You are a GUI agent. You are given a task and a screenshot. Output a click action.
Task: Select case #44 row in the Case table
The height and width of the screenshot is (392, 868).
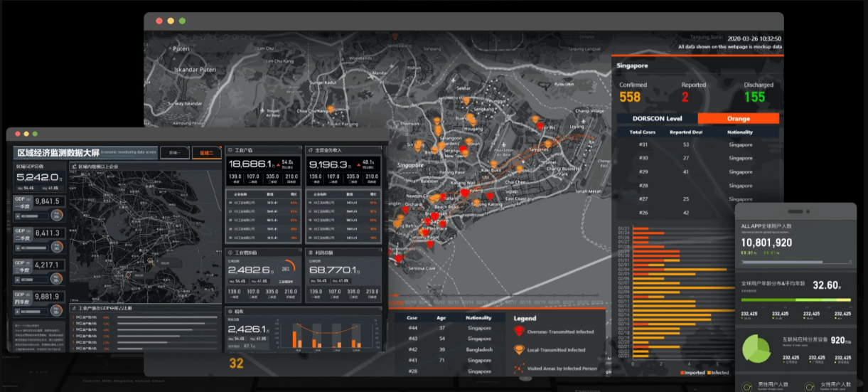point(449,328)
